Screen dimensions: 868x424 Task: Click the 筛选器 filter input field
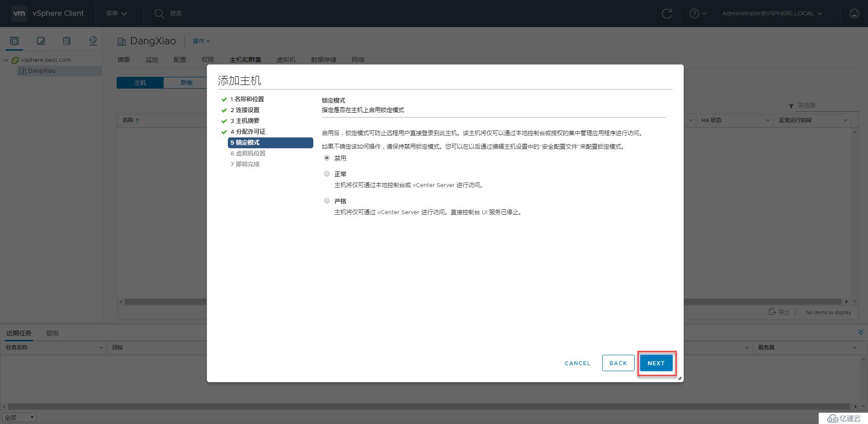827,105
